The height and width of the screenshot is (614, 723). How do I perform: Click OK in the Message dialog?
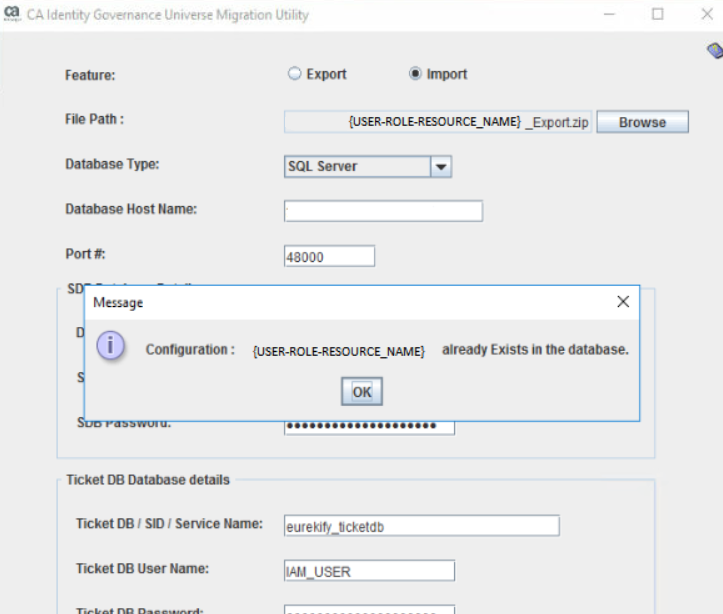point(362,392)
